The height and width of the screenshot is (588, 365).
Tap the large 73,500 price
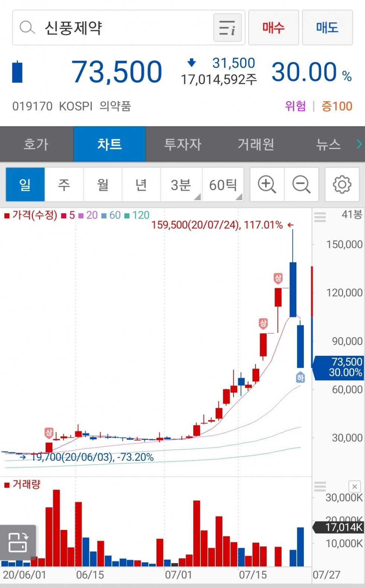coord(117,71)
